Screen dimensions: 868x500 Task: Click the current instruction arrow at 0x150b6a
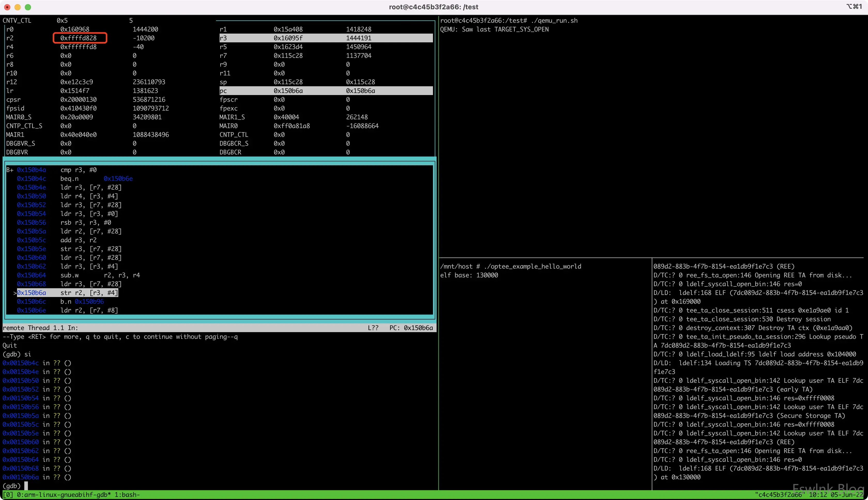click(15, 293)
